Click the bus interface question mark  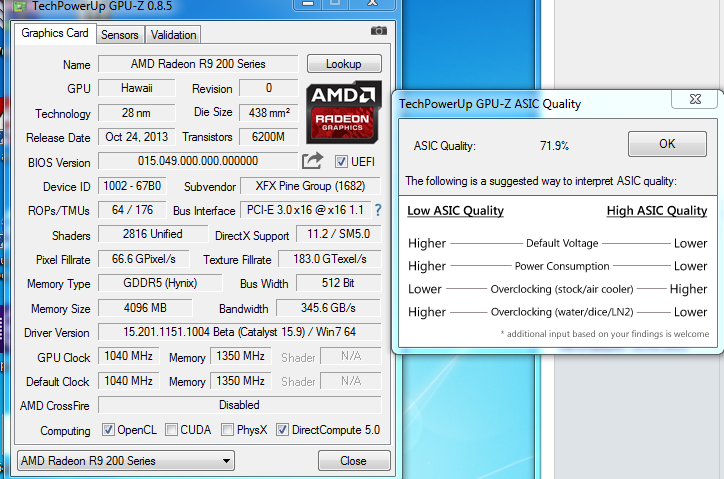[378, 210]
